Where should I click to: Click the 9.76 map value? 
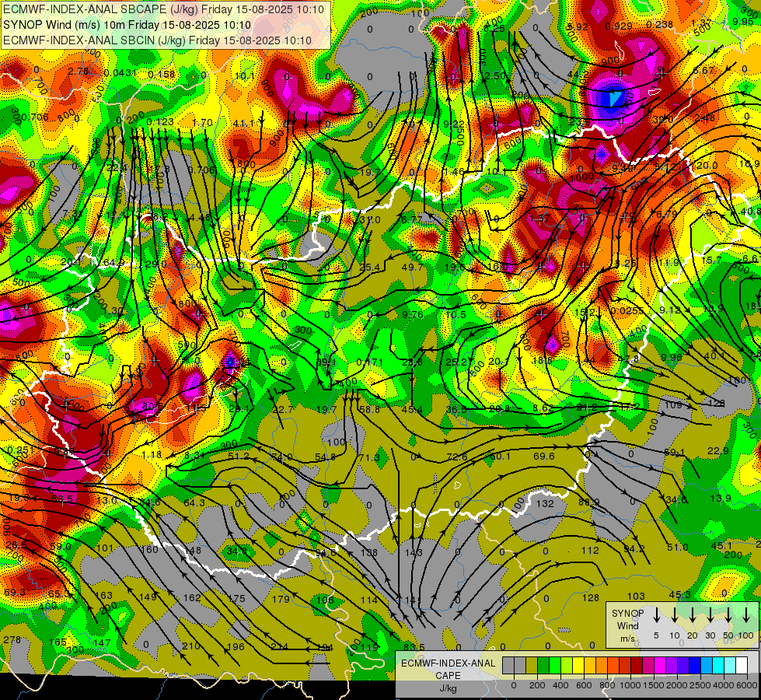tap(413, 315)
